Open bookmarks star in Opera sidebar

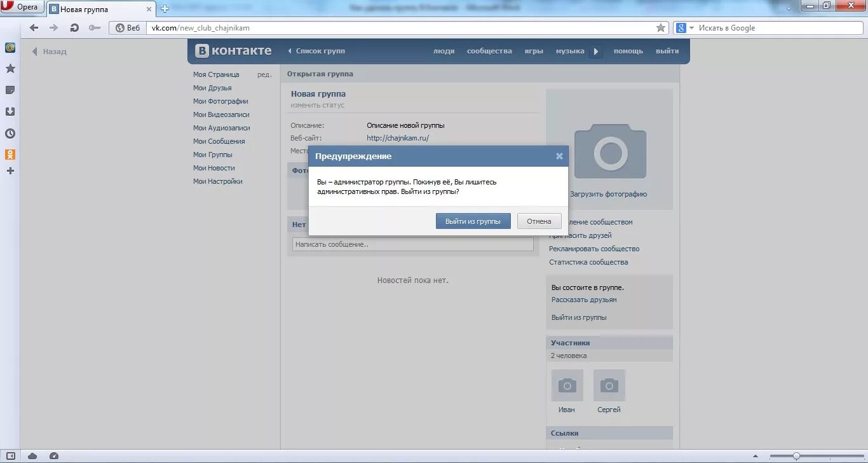tap(10, 69)
